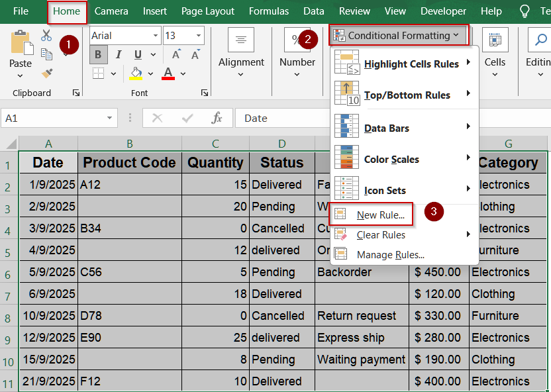Viewport: 551px width, 392px height.
Task: Select column B header
Action: pos(130,144)
